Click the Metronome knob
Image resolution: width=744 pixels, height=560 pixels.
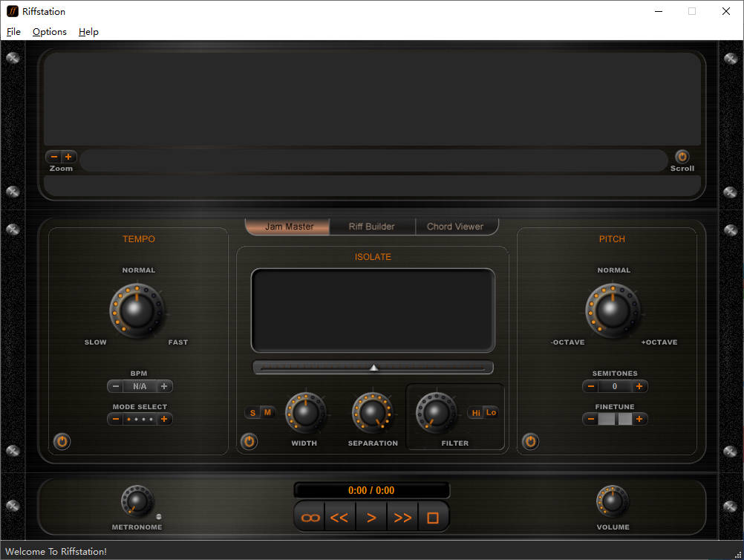click(137, 501)
